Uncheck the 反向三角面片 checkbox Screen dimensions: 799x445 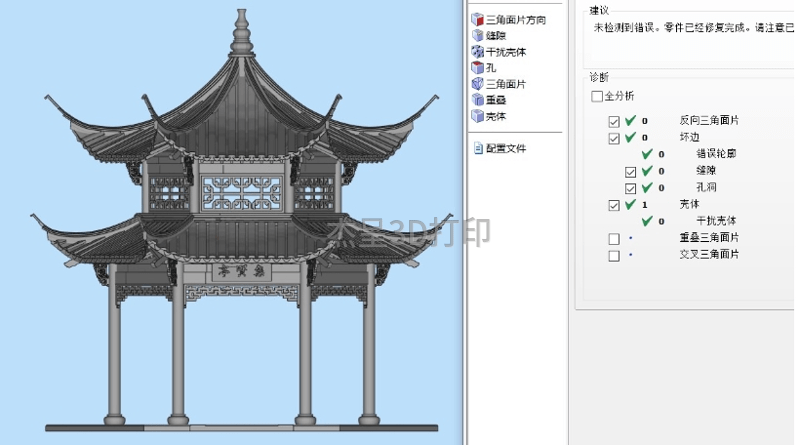click(x=614, y=121)
